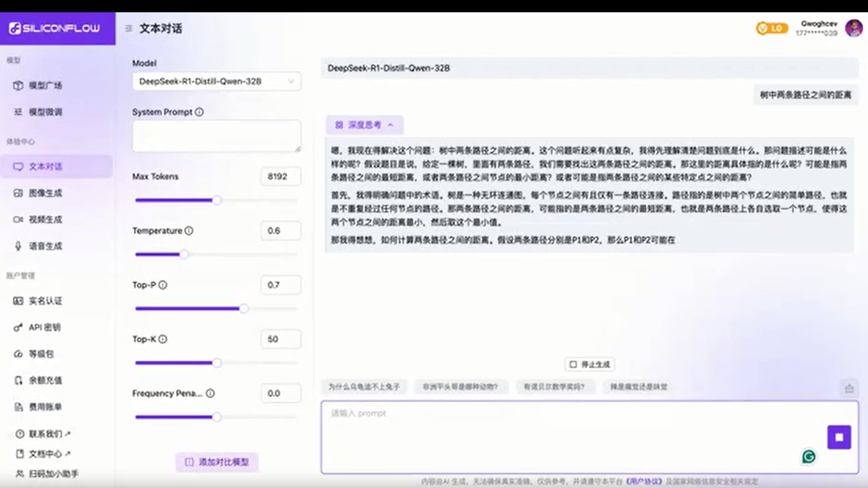This screenshot has height=488, width=868.
Task: Open the 联系我们 external link
Action: click(x=43, y=434)
